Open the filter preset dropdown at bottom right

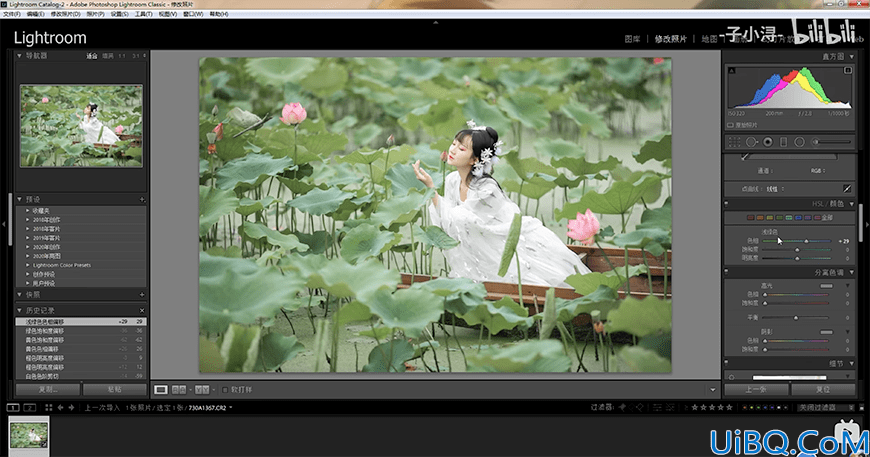[x=825, y=407]
